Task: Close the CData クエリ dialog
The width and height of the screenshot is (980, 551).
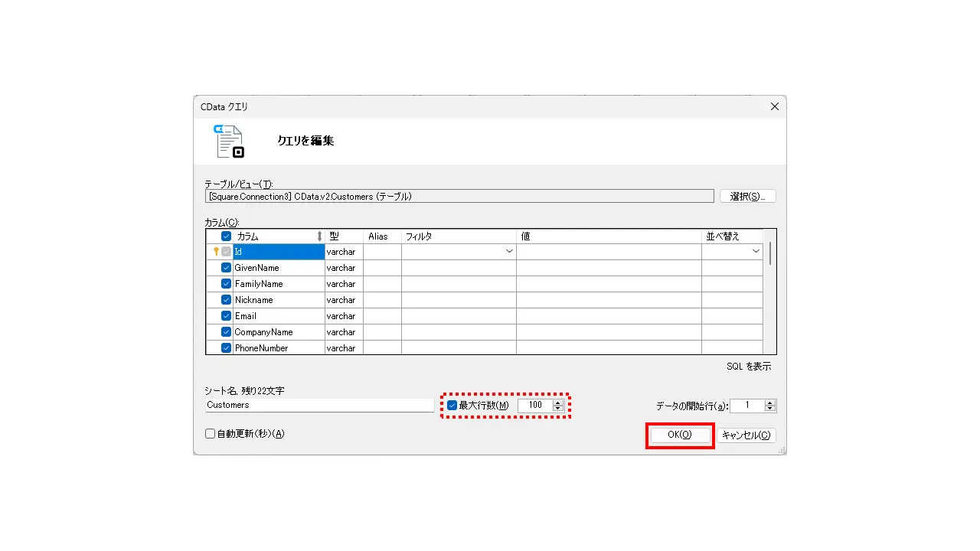Action: click(x=774, y=107)
